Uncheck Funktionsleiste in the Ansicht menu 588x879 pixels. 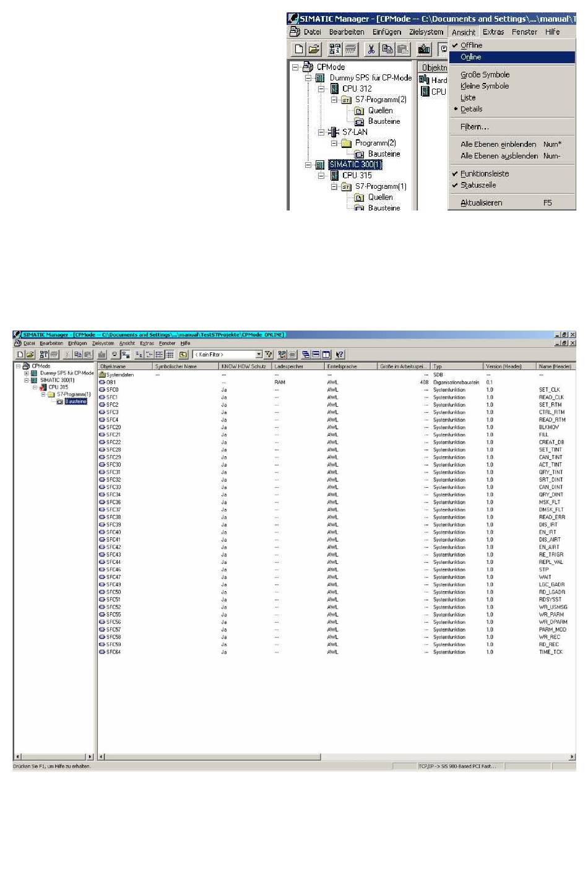coord(512,174)
